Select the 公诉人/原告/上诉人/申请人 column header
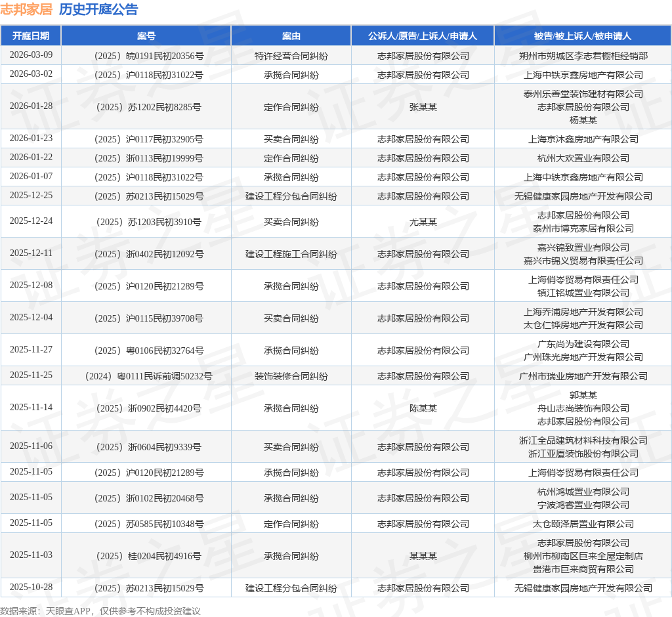Image resolution: width=672 pixels, height=617 pixels. [423, 36]
